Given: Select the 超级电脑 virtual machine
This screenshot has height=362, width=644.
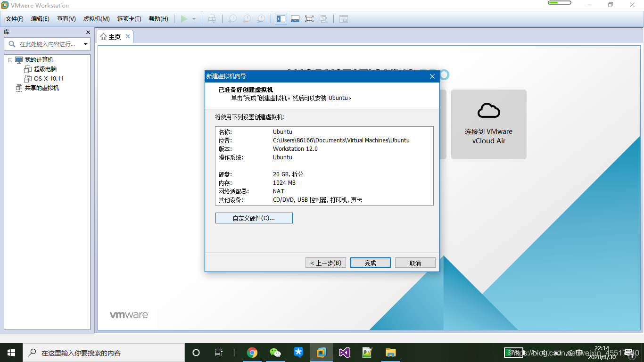Looking at the screenshot, I should point(45,69).
